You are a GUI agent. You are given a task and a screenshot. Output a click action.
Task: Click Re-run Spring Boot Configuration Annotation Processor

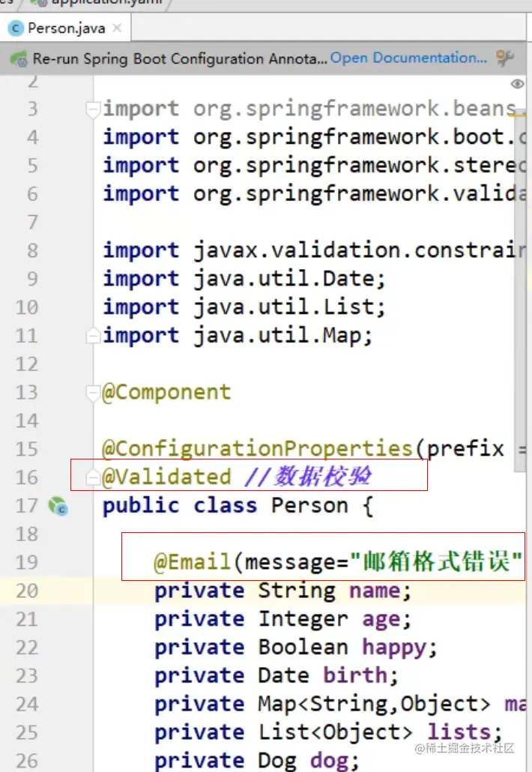180,58
